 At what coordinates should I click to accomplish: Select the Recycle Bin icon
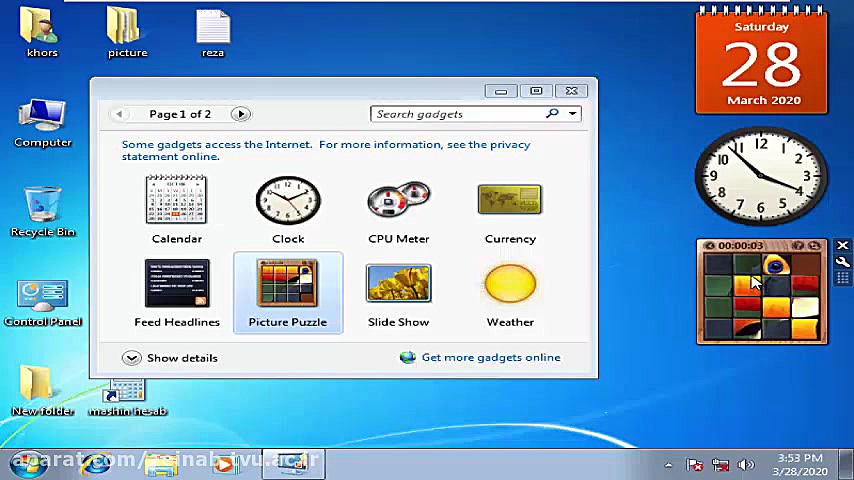42,212
